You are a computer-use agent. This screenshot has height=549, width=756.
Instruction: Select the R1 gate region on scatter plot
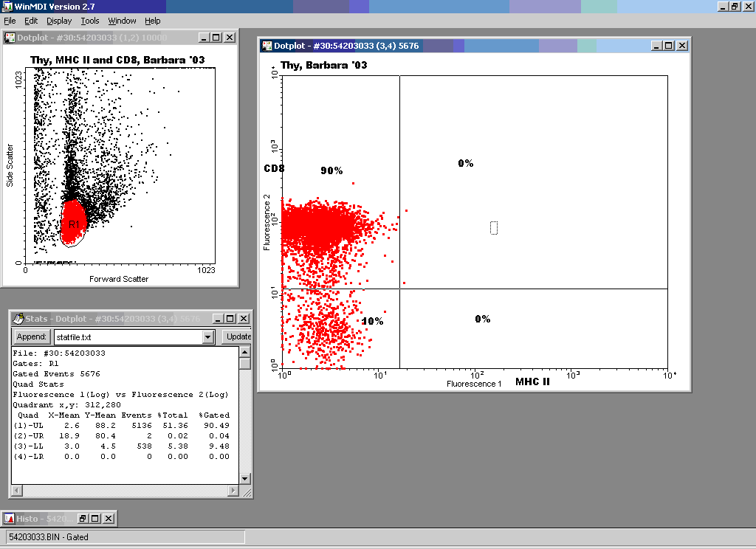pos(73,223)
